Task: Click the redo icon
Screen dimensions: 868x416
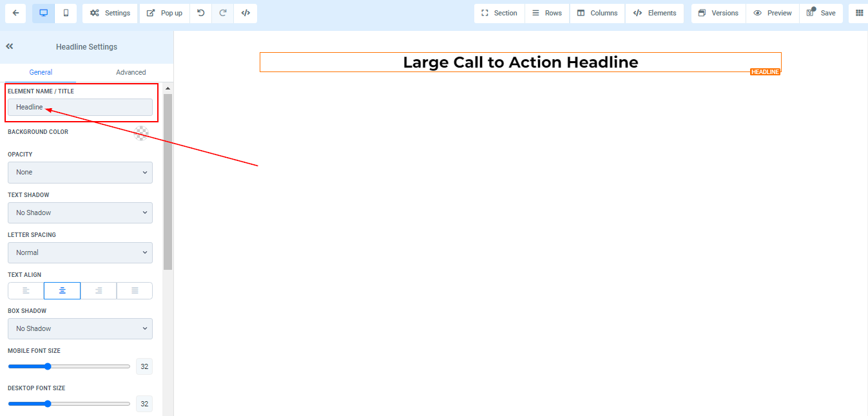Action: coord(223,13)
